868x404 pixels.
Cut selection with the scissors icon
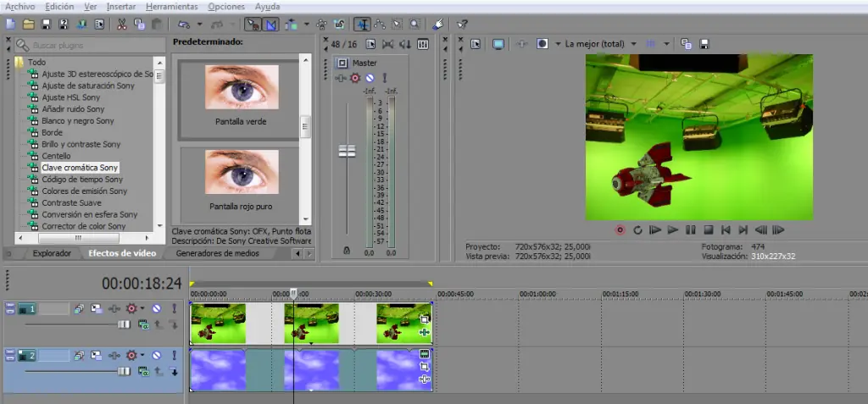122,25
